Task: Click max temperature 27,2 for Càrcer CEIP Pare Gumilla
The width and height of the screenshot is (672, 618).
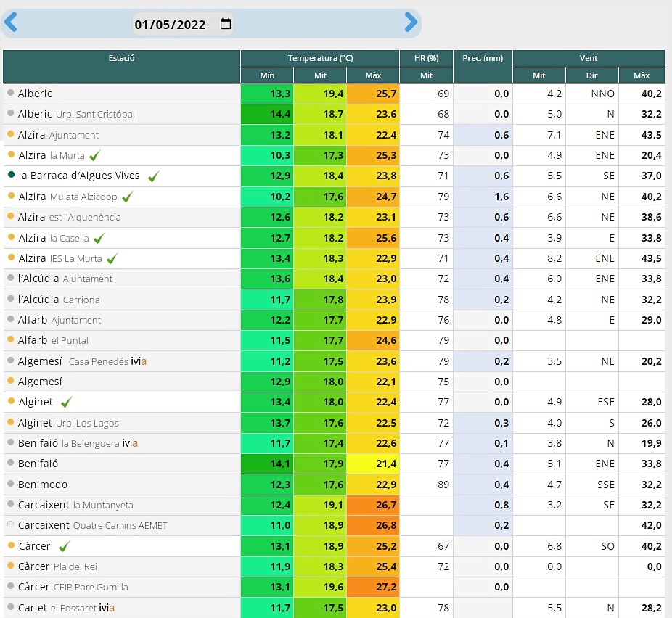Action: (373, 587)
